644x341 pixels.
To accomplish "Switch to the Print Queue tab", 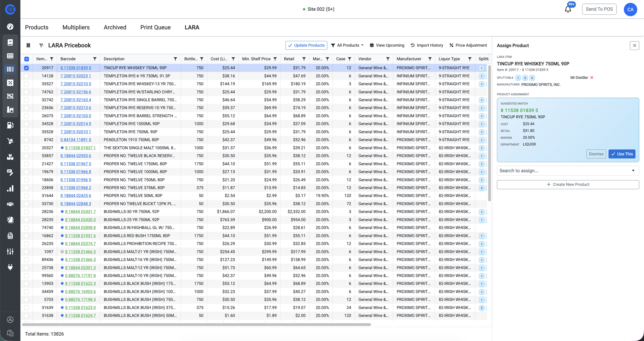I will (x=155, y=27).
